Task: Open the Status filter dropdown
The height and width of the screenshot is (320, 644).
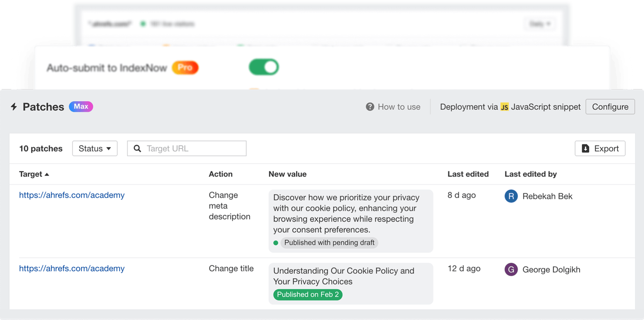Action: click(95, 148)
